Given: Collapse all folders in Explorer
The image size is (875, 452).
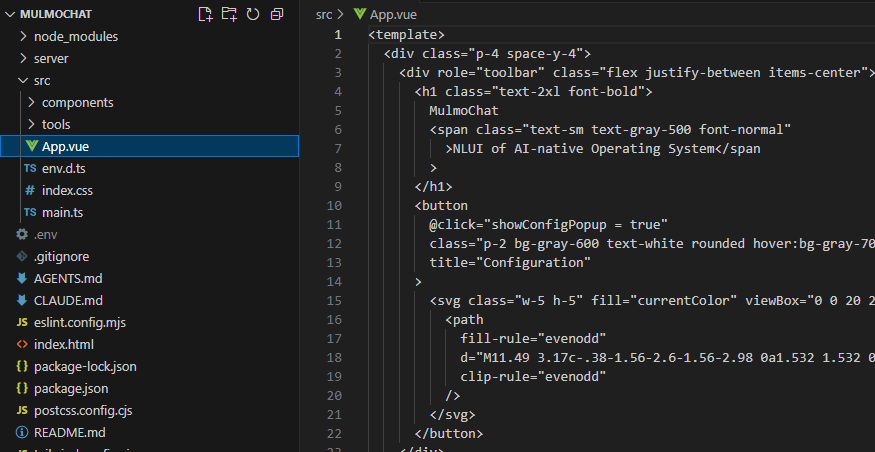Looking at the screenshot, I should point(277,14).
